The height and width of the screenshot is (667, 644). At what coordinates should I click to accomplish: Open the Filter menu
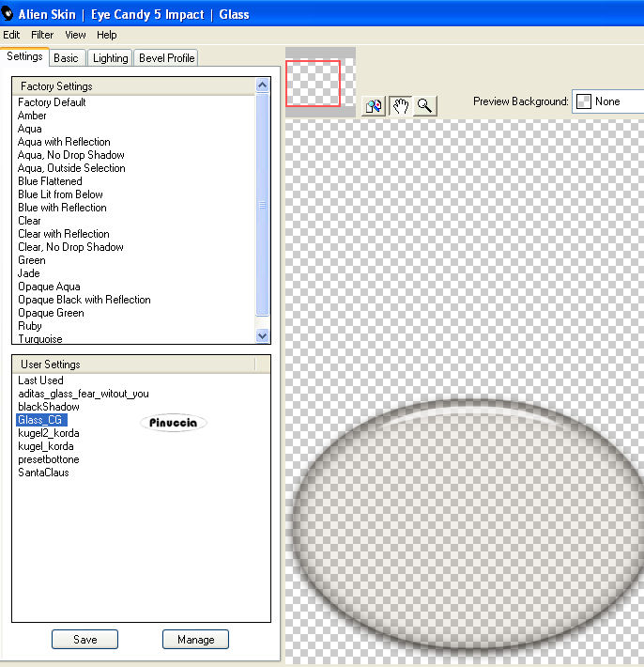[42, 35]
